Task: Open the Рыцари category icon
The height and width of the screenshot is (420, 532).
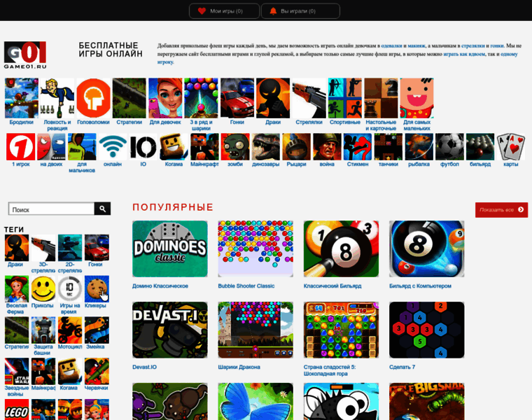Action: [297, 146]
